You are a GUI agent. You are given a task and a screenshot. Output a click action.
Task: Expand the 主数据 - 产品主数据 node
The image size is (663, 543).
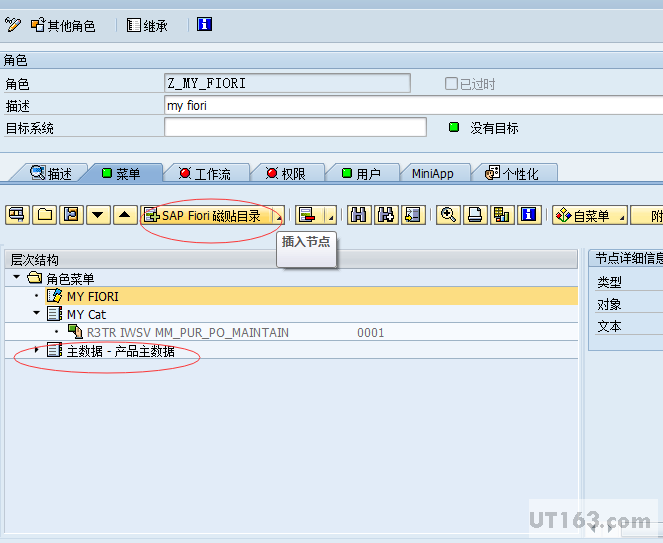pyautogui.click(x=37, y=350)
